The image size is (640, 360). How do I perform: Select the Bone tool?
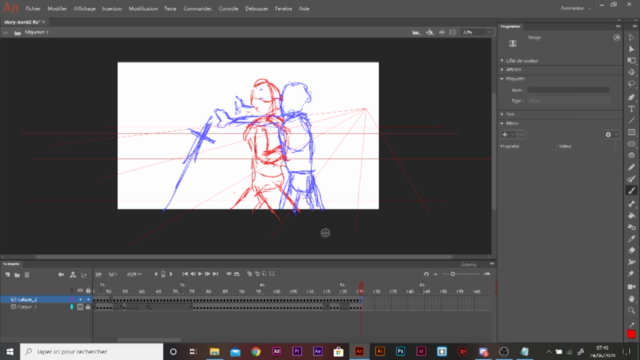click(x=631, y=204)
